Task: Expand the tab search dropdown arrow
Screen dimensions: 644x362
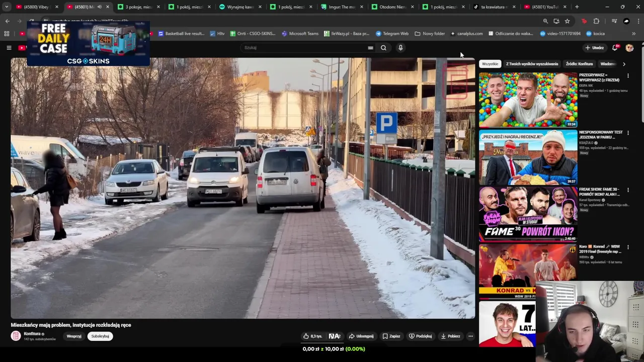Action: click(6, 7)
